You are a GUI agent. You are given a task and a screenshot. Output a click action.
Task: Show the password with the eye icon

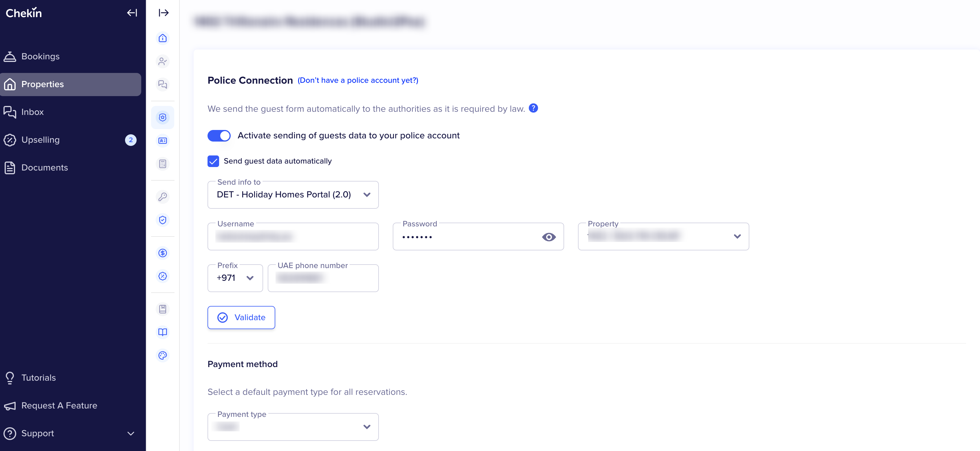(548, 237)
